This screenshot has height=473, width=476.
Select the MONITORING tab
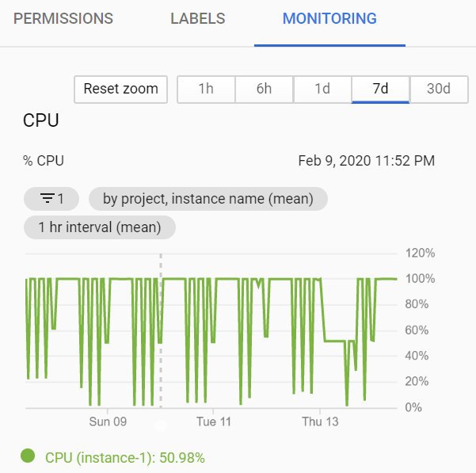tap(329, 19)
